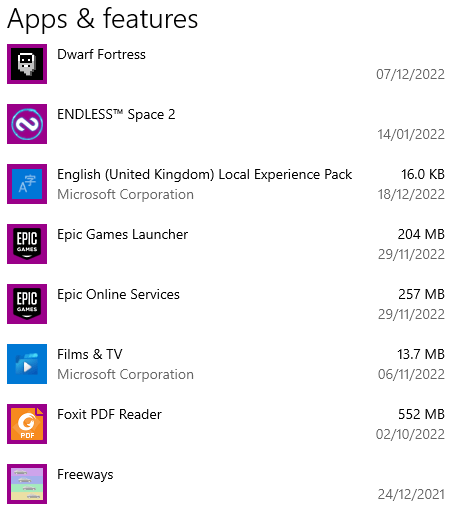This screenshot has height=517, width=465.
Task: Click the 204 MB Epic Launcher size
Action: [x=421, y=234]
